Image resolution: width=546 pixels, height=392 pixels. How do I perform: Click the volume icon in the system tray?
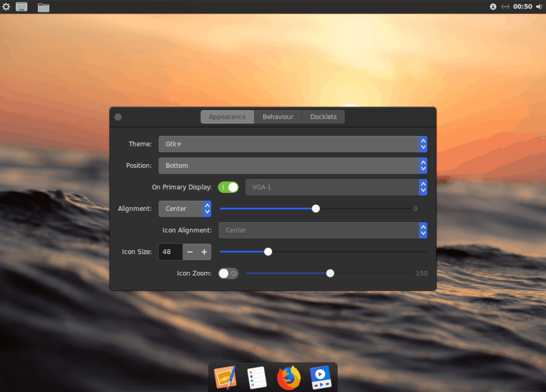click(539, 7)
